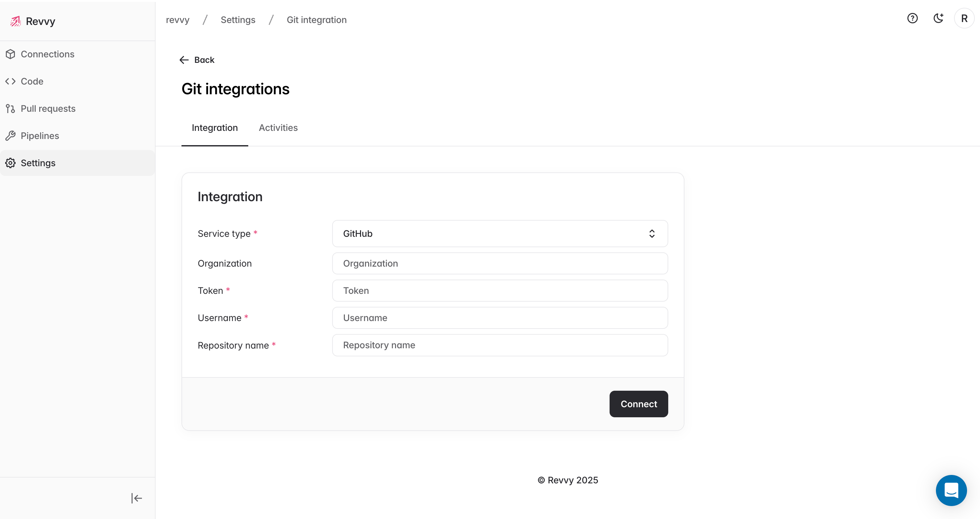Open the user avatar R menu
Screen dimensions: 980x519
coord(964,18)
